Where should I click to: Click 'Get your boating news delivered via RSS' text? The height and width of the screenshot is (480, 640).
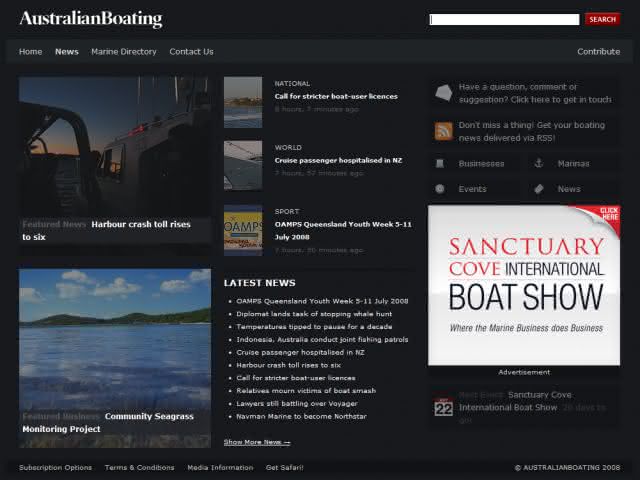(x=531, y=131)
